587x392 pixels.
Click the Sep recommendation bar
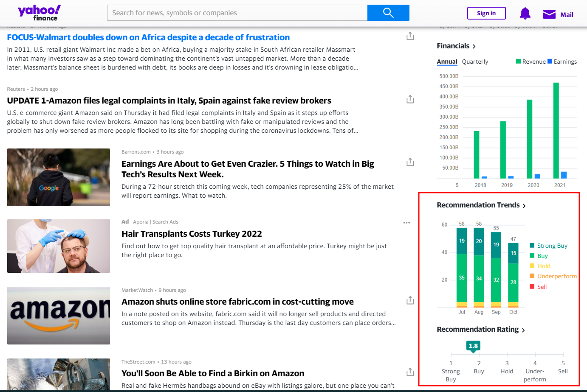click(496, 270)
